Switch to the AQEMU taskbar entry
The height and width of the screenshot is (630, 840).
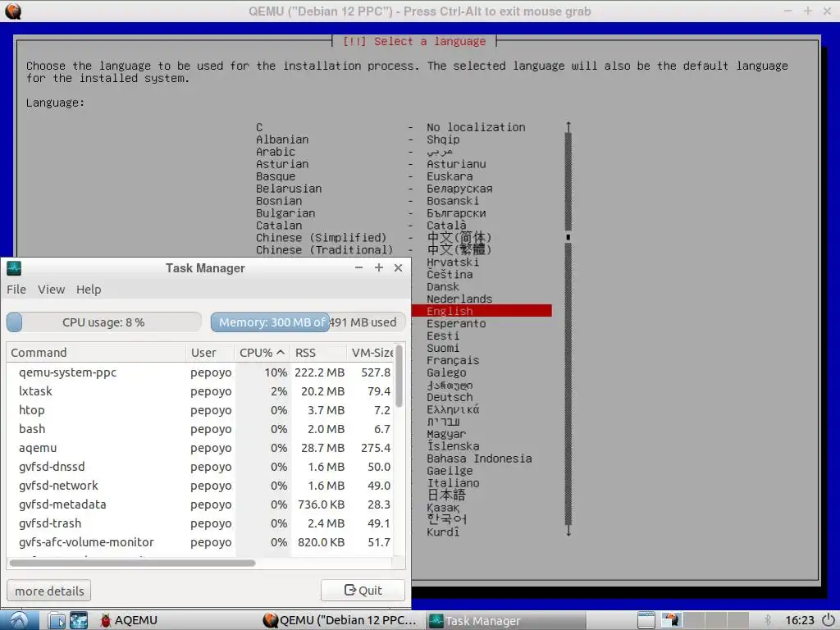coord(129,620)
